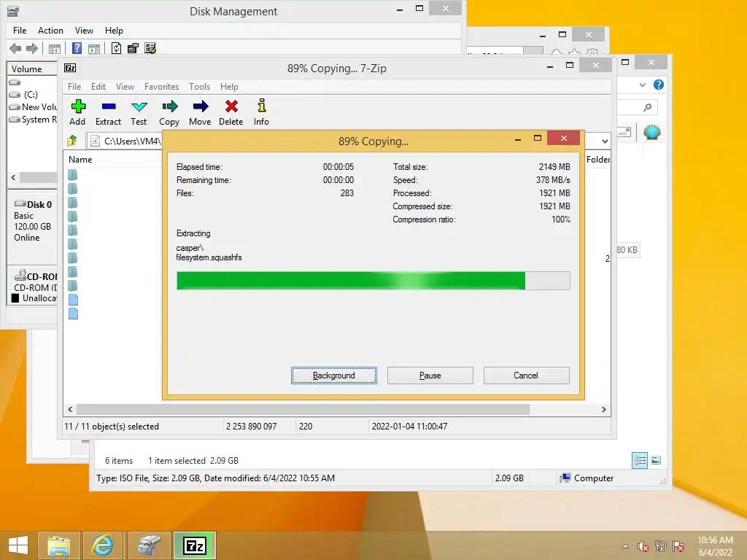Open Internet Explorer from the taskbar

(102, 545)
